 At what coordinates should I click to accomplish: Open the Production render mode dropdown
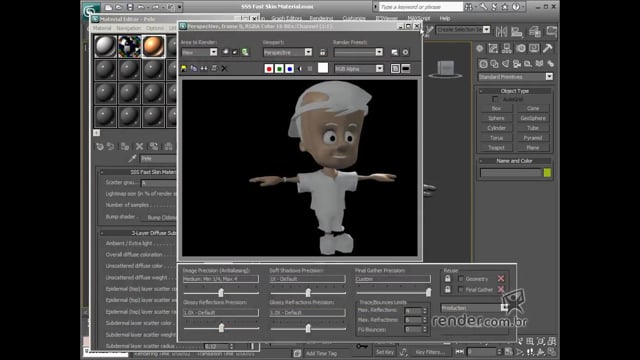pos(504,308)
